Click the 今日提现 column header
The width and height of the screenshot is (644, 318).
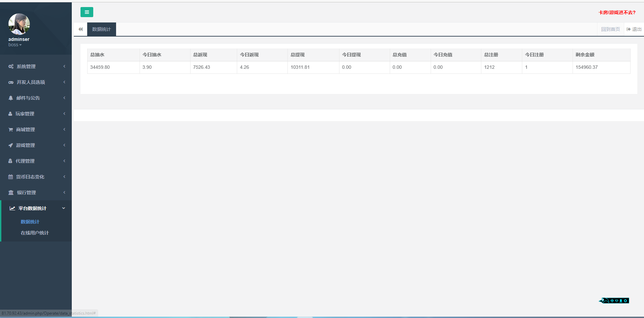pos(364,55)
